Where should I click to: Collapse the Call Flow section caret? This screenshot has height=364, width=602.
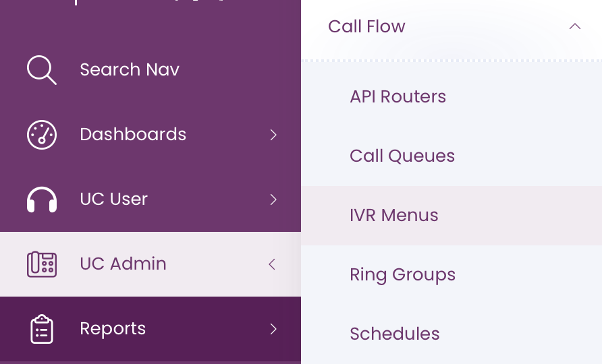[575, 26]
